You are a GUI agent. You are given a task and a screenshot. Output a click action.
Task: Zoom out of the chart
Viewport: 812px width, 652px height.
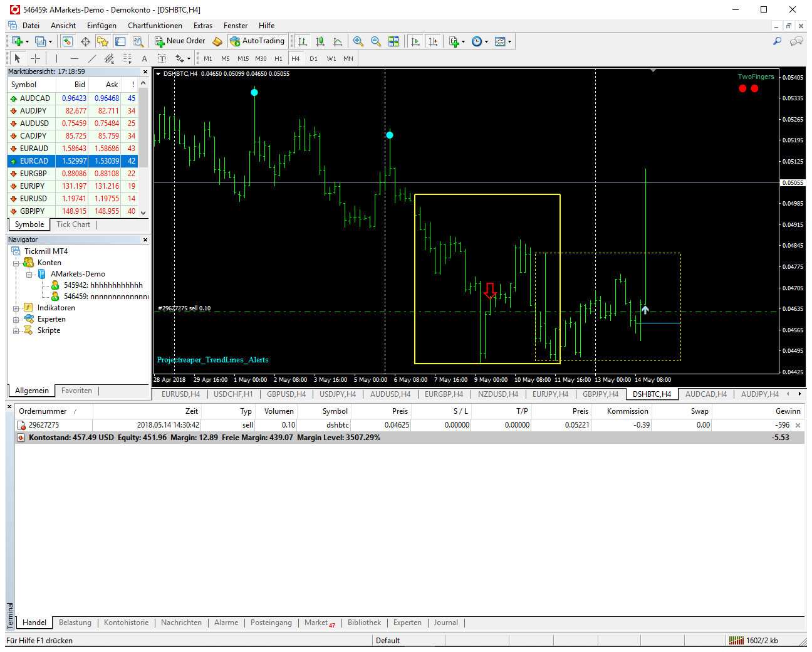376,41
